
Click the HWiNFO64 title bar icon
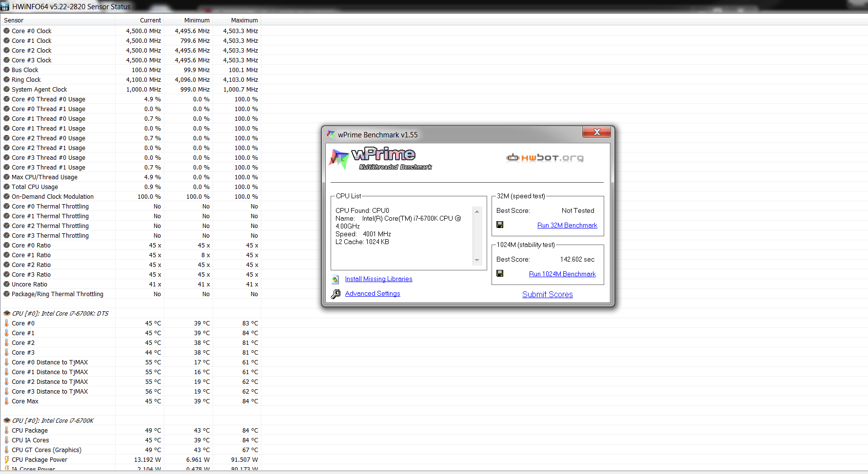(x=5, y=6)
